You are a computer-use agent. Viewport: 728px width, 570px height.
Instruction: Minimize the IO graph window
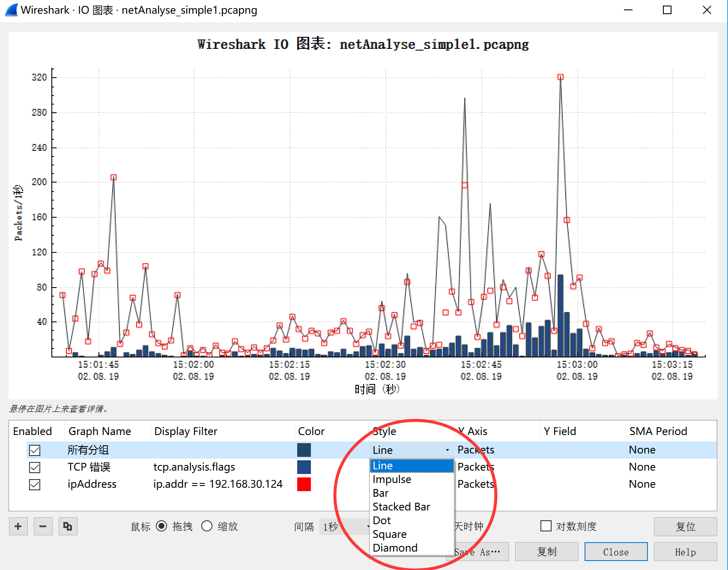pos(628,10)
